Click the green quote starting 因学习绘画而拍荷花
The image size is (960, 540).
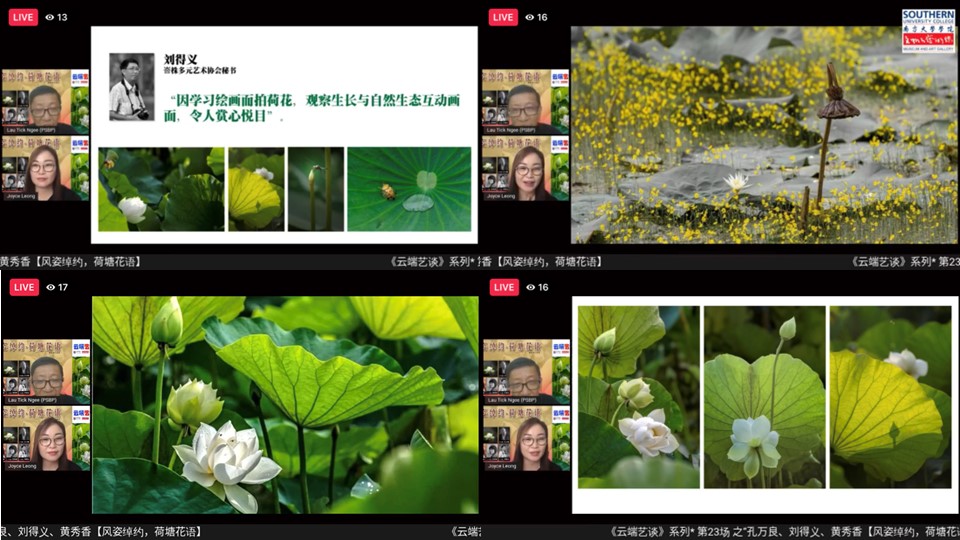312,108
